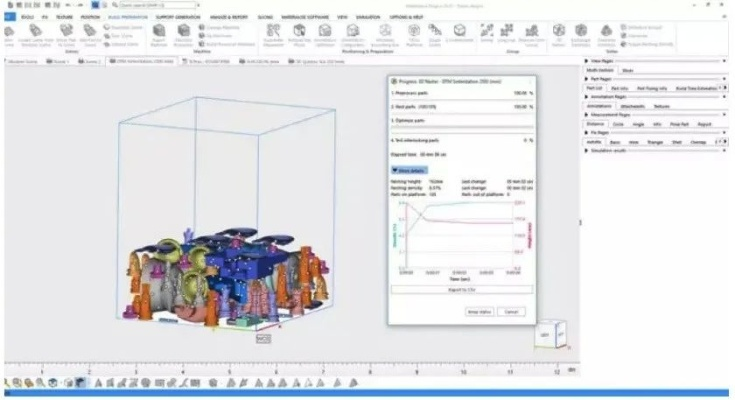Click the 3D Nester ribbon icon
Screen dimensions: 735x400
[x=556, y=33]
